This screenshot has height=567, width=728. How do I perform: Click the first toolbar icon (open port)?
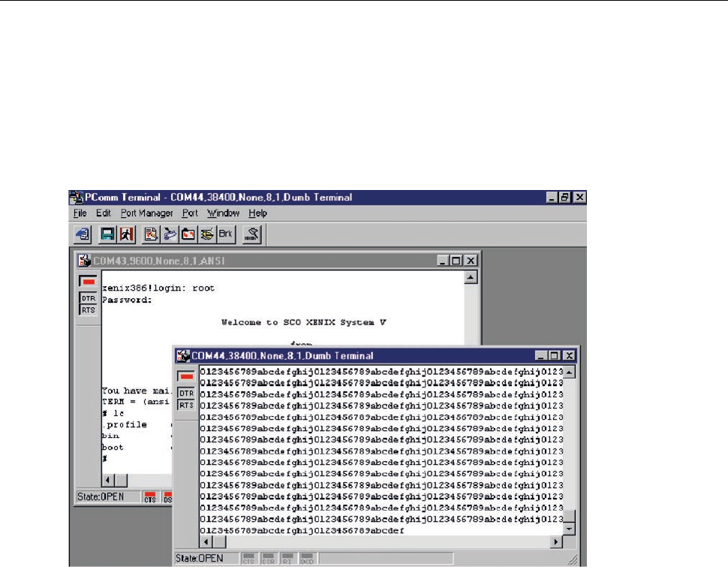(83, 234)
